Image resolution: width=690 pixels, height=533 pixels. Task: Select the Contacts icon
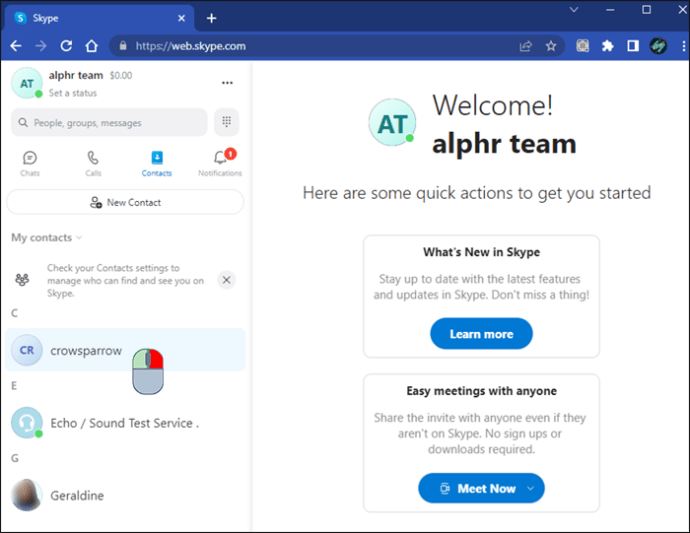157,158
